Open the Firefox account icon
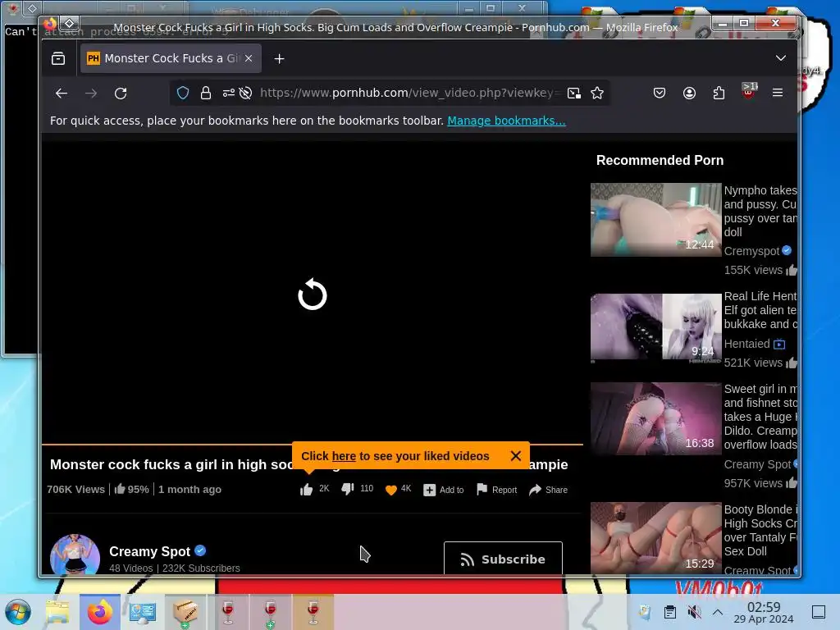 [x=689, y=94]
